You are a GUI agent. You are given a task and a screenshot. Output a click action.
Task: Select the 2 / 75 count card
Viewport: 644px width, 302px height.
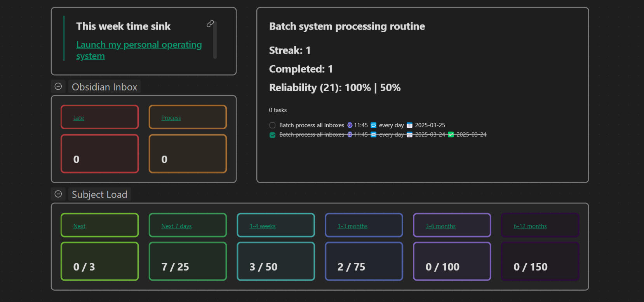tap(364, 261)
